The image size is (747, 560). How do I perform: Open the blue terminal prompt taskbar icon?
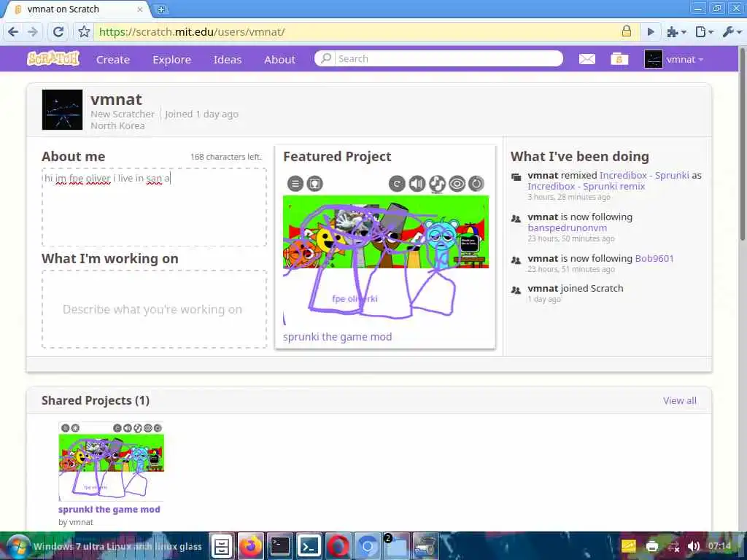click(309, 545)
